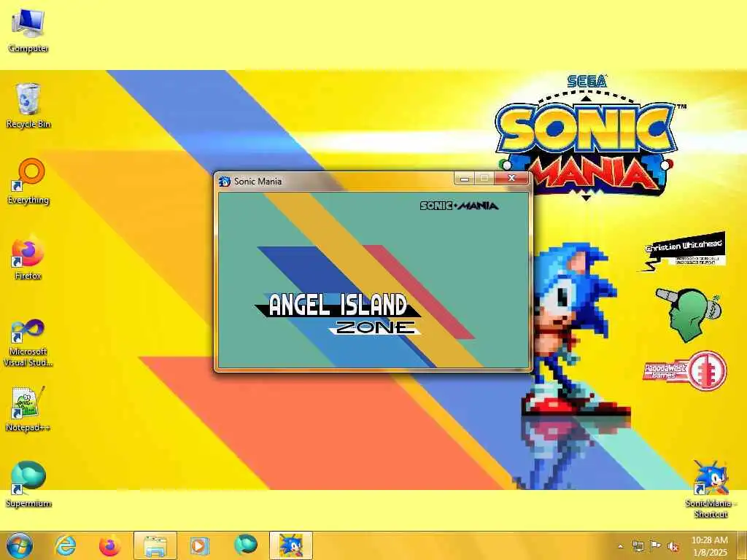Screen dimensions: 747x560
Task: Select the Supermium desktop shortcut
Action: pos(28,485)
